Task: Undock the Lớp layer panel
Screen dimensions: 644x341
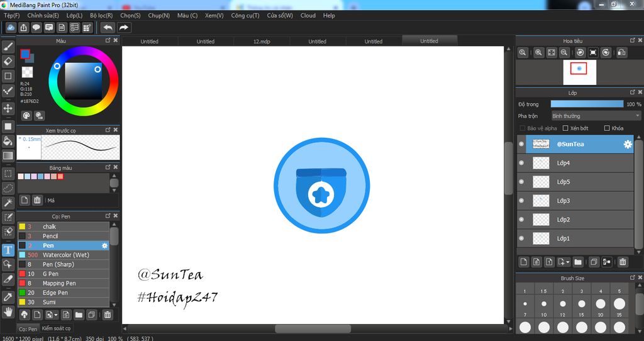Action: (x=633, y=92)
